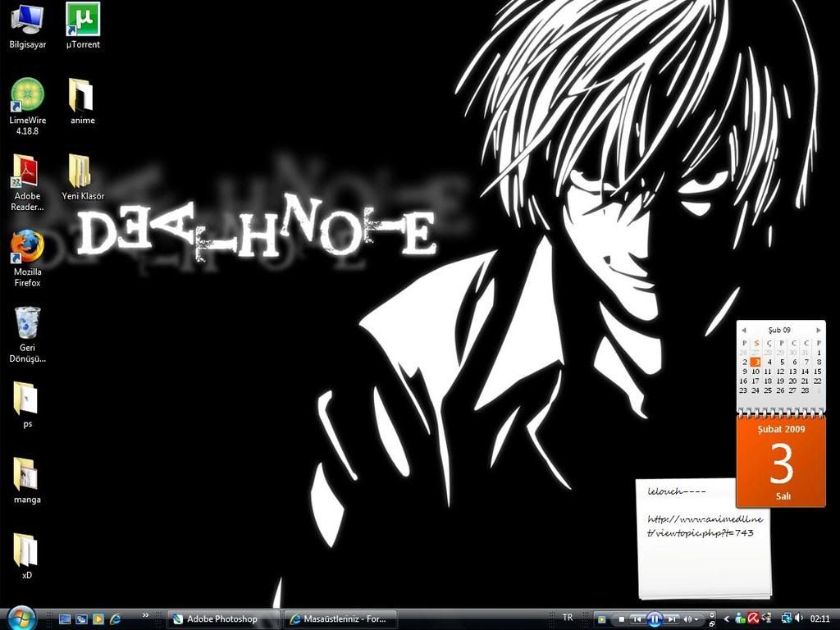Launch Windows Media Player from Quick Launch
Viewport: 840px width, 630px height.
tap(98, 619)
